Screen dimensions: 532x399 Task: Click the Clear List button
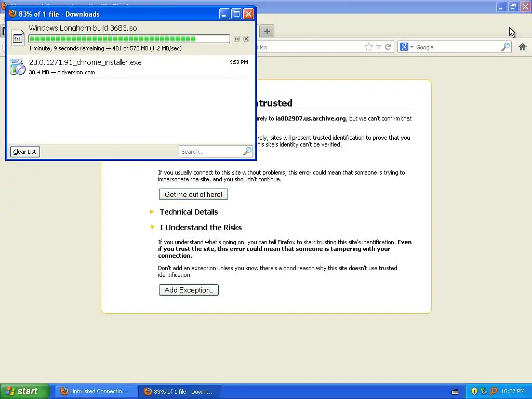tap(25, 152)
